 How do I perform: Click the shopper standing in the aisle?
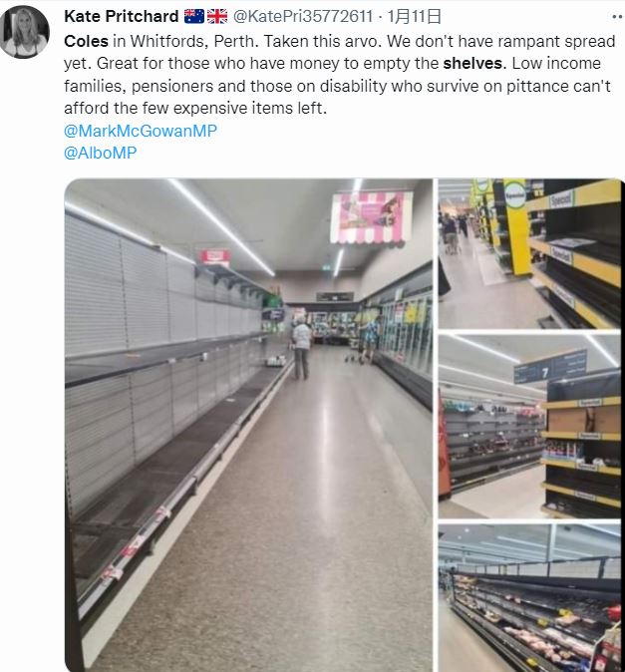click(302, 348)
